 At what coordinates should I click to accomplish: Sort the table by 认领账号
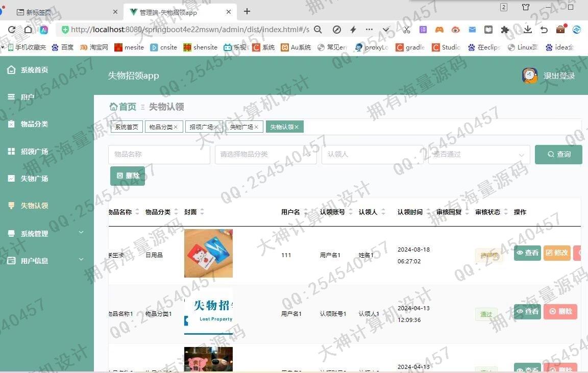(351, 212)
